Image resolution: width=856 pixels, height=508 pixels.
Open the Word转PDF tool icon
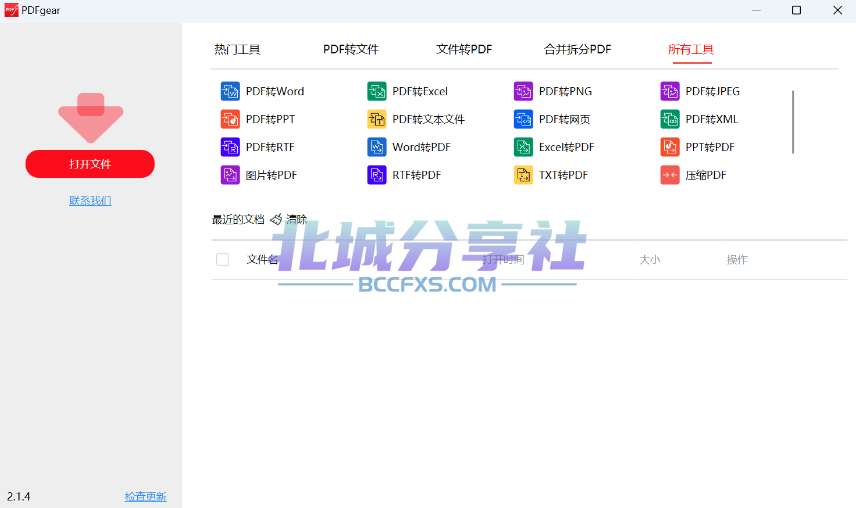(x=377, y=147)
